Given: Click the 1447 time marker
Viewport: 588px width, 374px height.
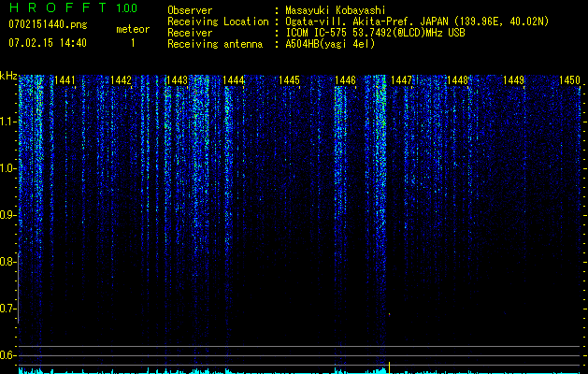Looking at the screenshot, I should click(x=402, y=80).
